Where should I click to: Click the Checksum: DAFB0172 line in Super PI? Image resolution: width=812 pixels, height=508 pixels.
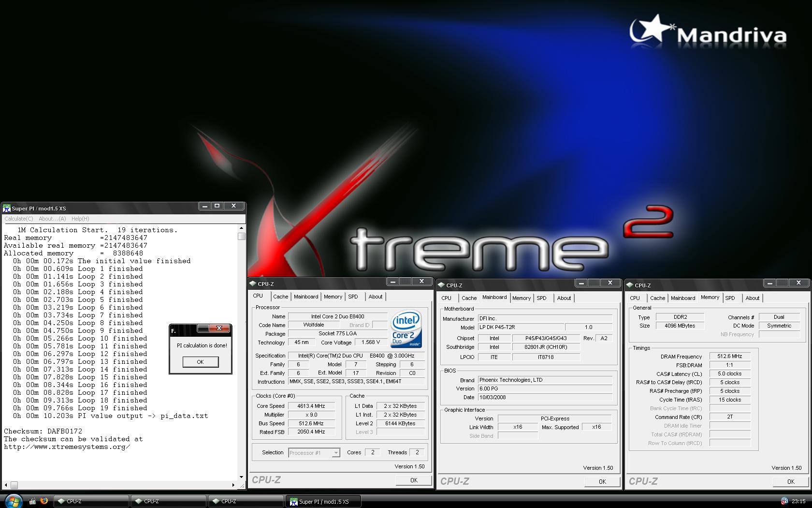click(43, 431)
